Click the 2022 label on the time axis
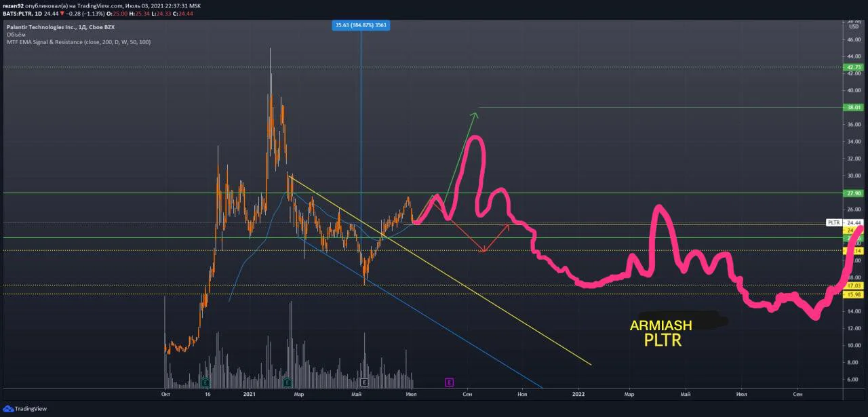Image resolution: width=868 pixels, height=417 pixels. coord(578,393)
